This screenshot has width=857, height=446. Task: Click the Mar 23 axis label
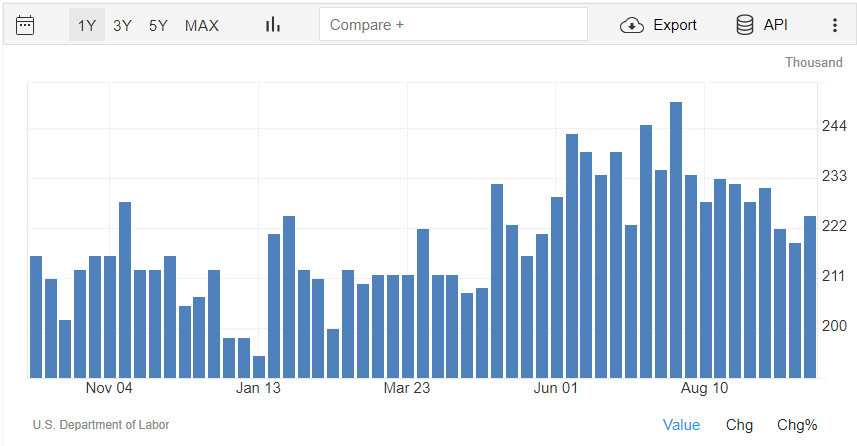(x=407, y=388)
